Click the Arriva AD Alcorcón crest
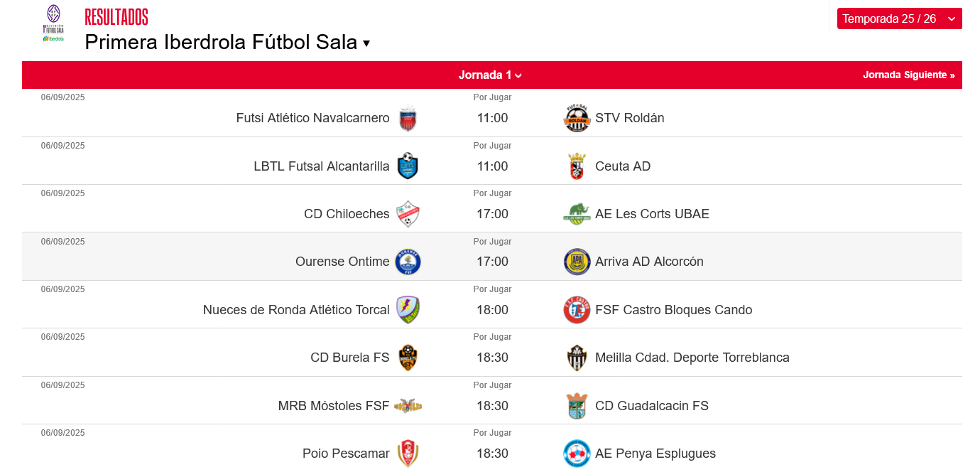This screenshot has width=980, height=472. click(577, 262)
